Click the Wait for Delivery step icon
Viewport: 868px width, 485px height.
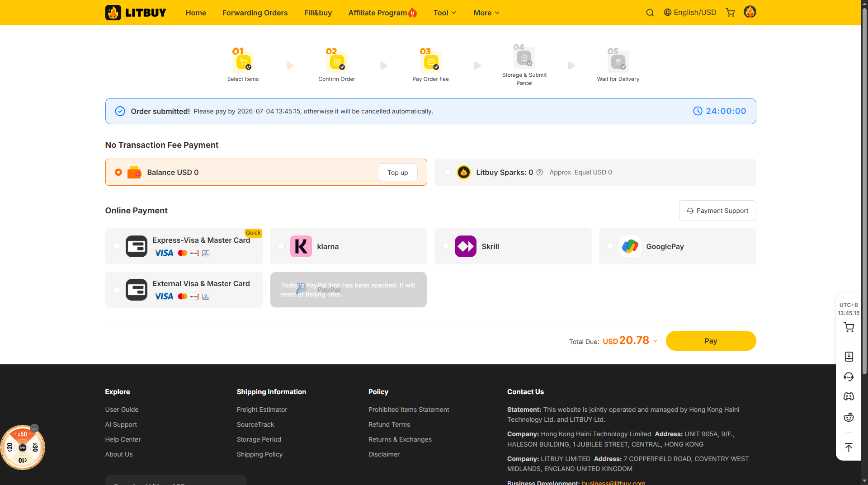(x=618, y=61)
